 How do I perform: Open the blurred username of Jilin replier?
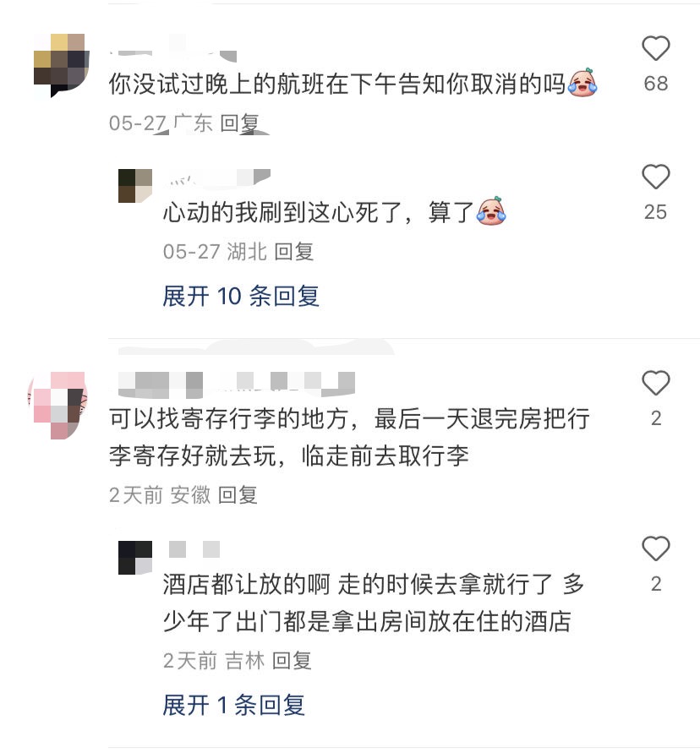pos(194,548)
